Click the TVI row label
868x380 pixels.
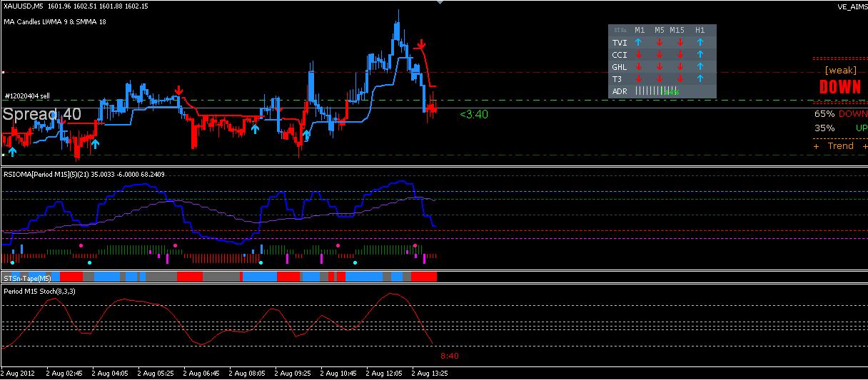(619, 43)
